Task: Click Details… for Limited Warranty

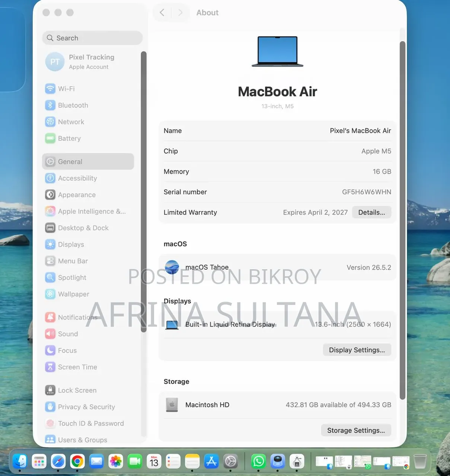Action: coord(371,212)
